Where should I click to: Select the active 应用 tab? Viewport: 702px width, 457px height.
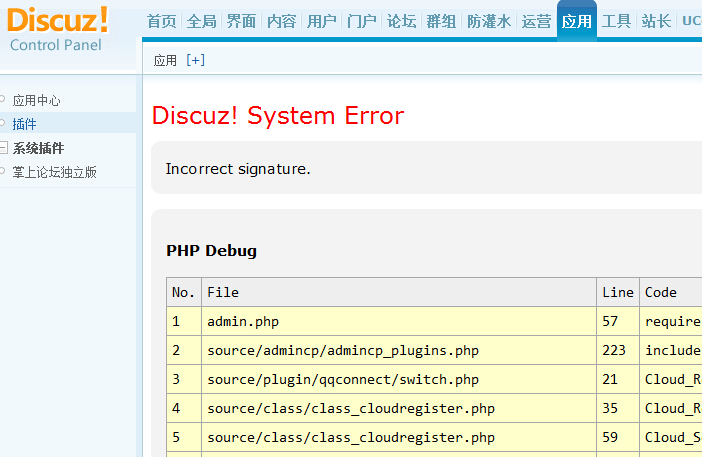(x=577, y=21)
